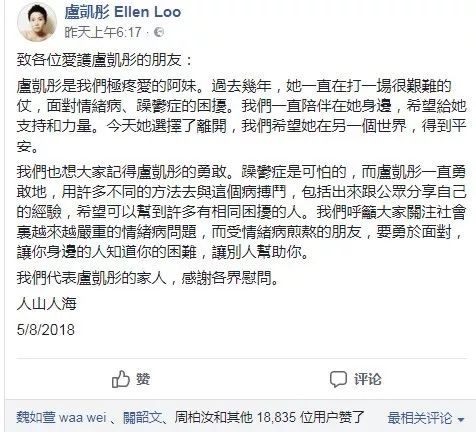Click the line 我們代表盧凱彤的家人，感謝各界慰問
The width and height of the screenshot is (476, 432).
click(148, 278)
